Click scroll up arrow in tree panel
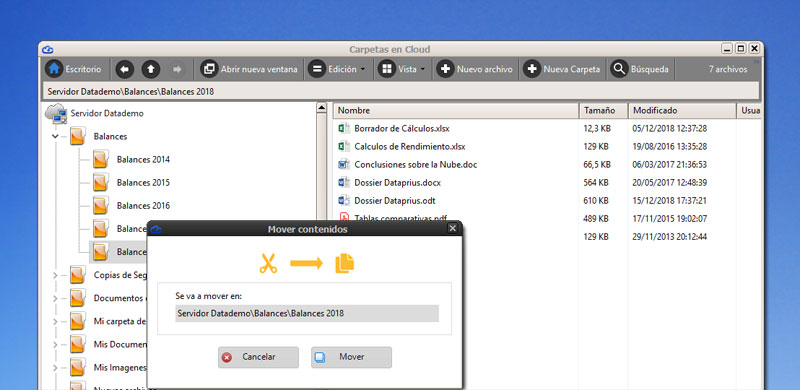 point(321,108)
